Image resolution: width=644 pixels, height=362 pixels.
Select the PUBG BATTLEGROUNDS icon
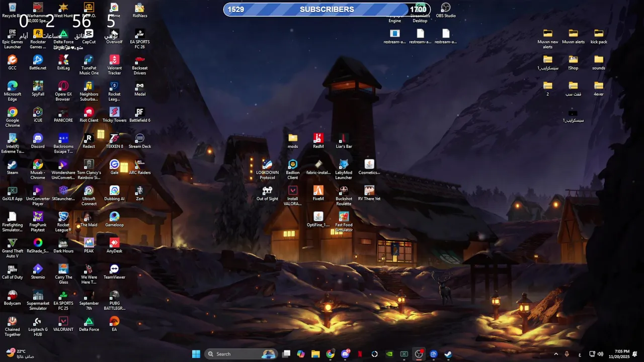point(114,300)
